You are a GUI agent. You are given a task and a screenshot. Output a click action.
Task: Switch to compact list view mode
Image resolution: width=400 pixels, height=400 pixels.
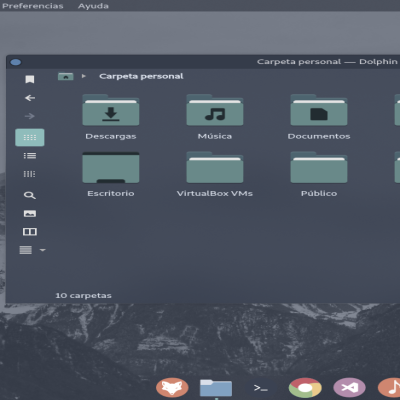(30, 156)
